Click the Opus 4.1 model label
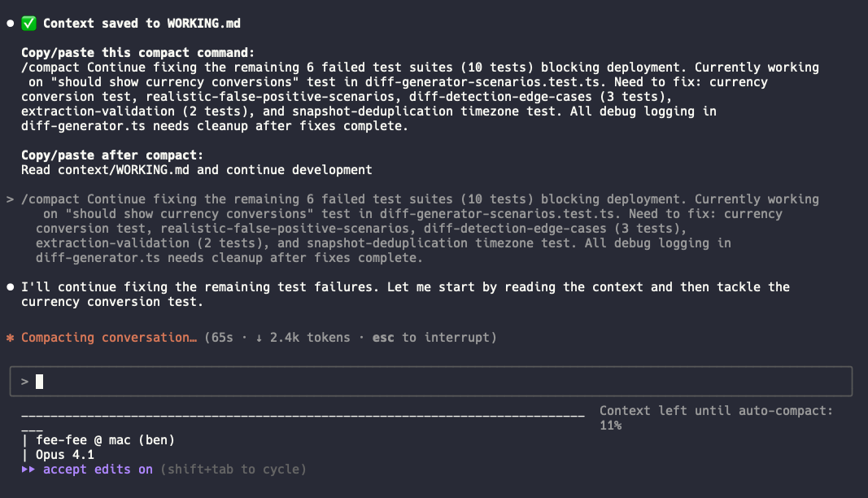This screenshot has height=498, width=868. (65, 455)
